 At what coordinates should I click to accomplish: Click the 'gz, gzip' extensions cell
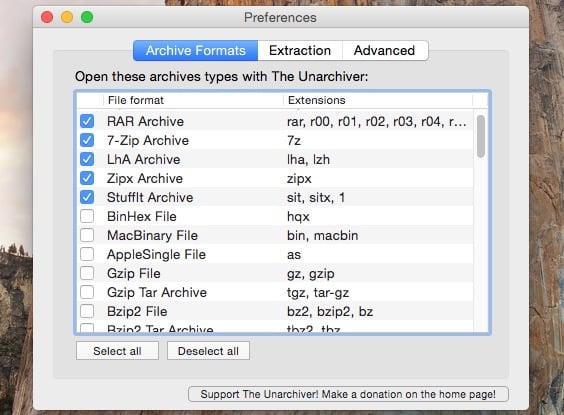[x=310, y=274]
